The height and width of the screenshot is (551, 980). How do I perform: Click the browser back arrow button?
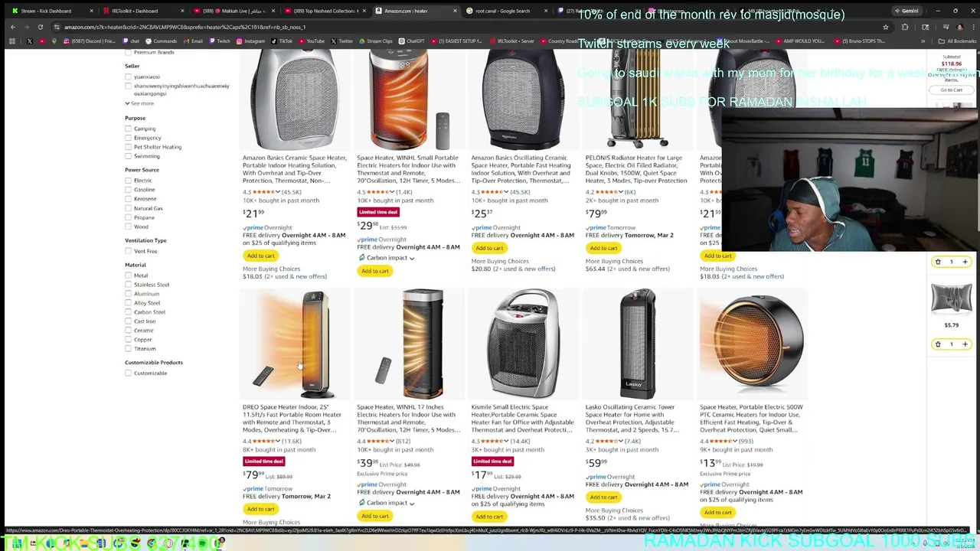pyautogui.click(x=12, y=27)
